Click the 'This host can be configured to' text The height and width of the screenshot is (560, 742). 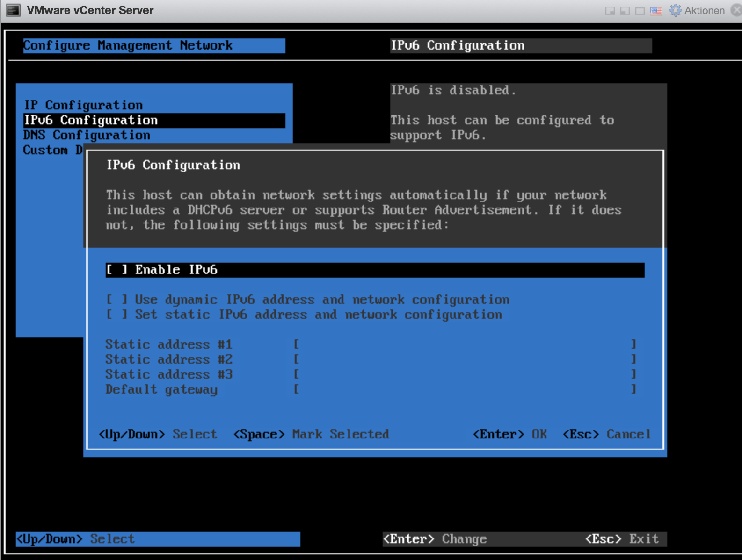502,120
